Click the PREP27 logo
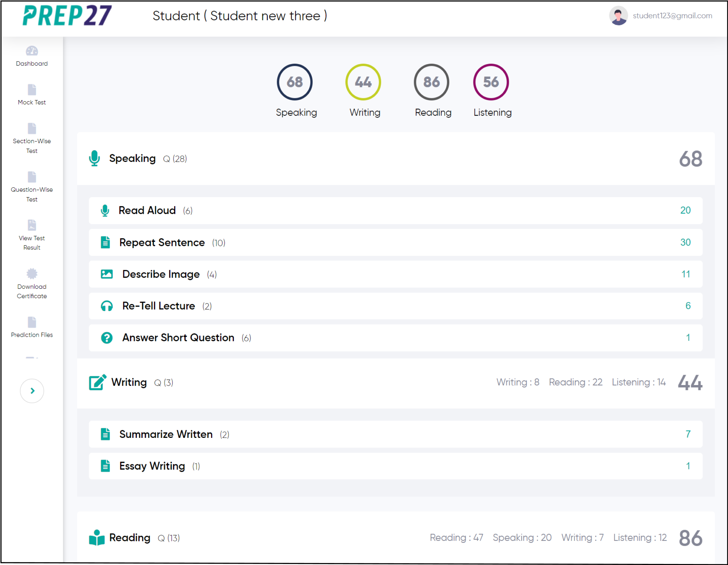The image size is (728, 565). [67, 16]
